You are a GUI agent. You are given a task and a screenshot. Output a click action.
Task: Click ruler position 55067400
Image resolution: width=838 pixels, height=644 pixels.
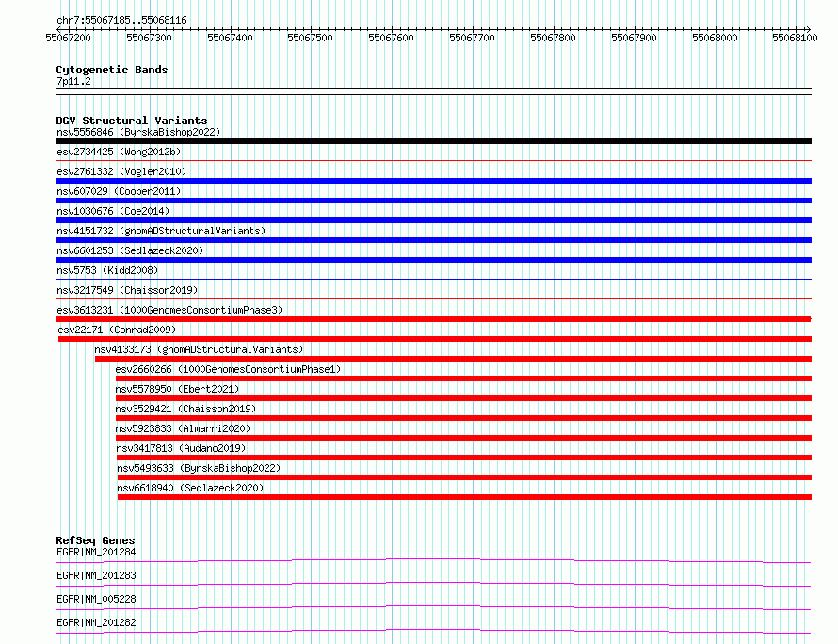pyautogui.click(x=231, y=38)
